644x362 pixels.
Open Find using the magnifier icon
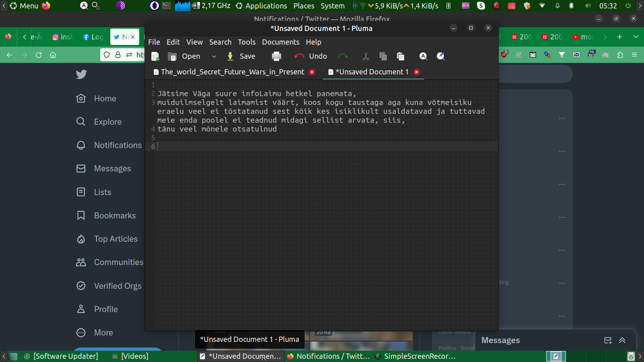[423, 56]
